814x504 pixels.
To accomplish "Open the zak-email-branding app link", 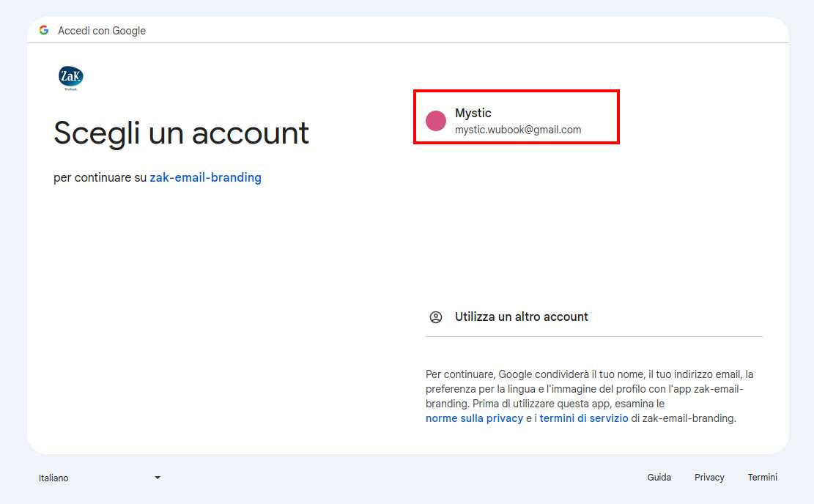I will point(205,177).
